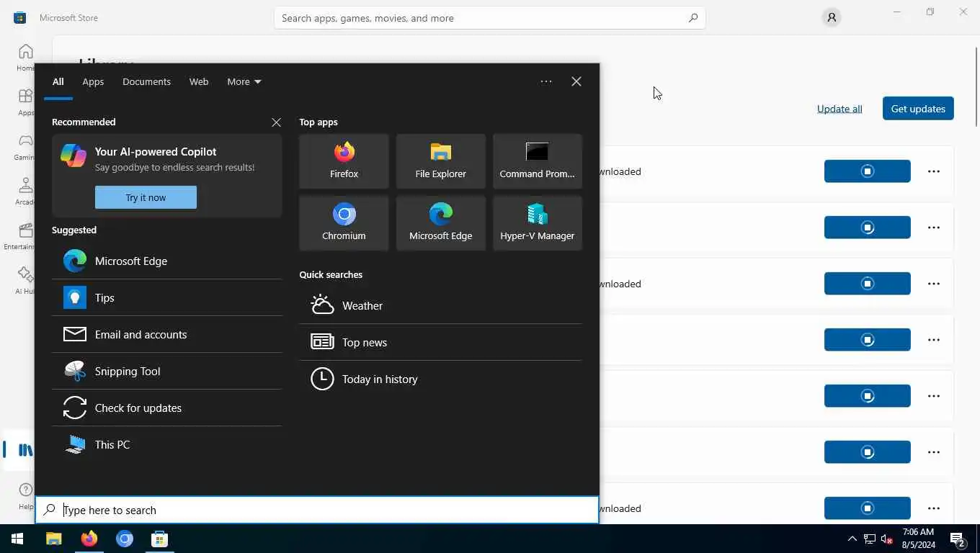Open File Explorer from the taskbar
Viewport: 980px width, 553px height.
(54, 539)
